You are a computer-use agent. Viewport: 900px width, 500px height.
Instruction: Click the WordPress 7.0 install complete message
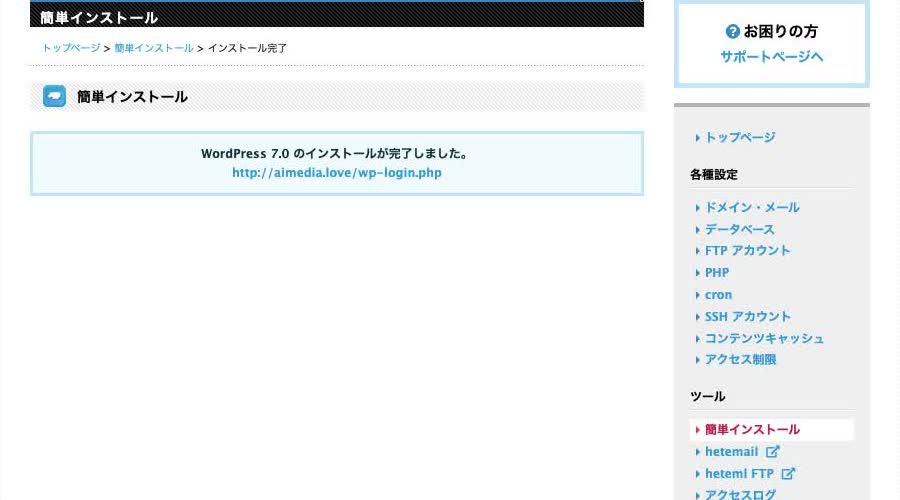[x=336, y=153]
